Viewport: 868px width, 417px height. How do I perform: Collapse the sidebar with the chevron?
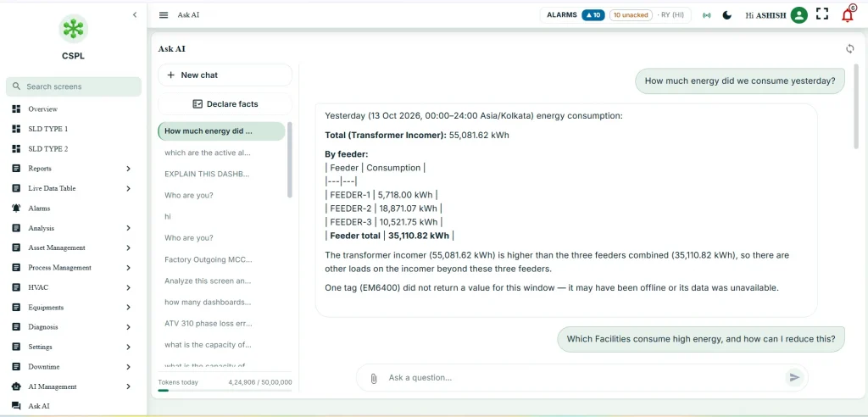(135, 15)
